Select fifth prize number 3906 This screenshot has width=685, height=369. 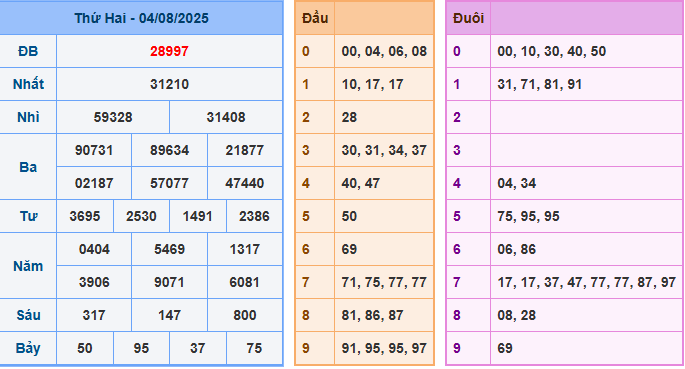pyautogui.click(x=94, y=283)
